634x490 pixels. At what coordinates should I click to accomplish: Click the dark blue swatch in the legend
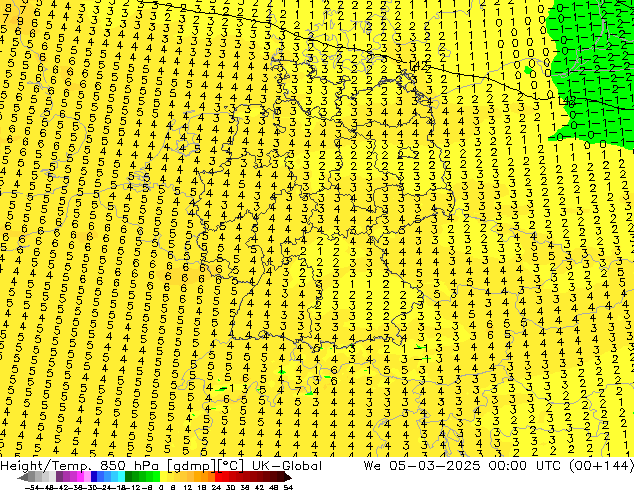94,477
